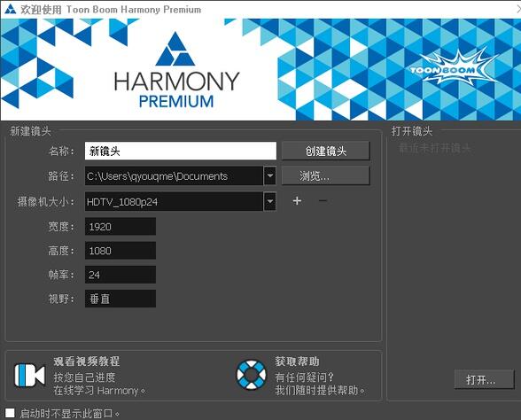Click the 按您自己进度 tutorial description text

pyautogui.click(x=84, y=377)
